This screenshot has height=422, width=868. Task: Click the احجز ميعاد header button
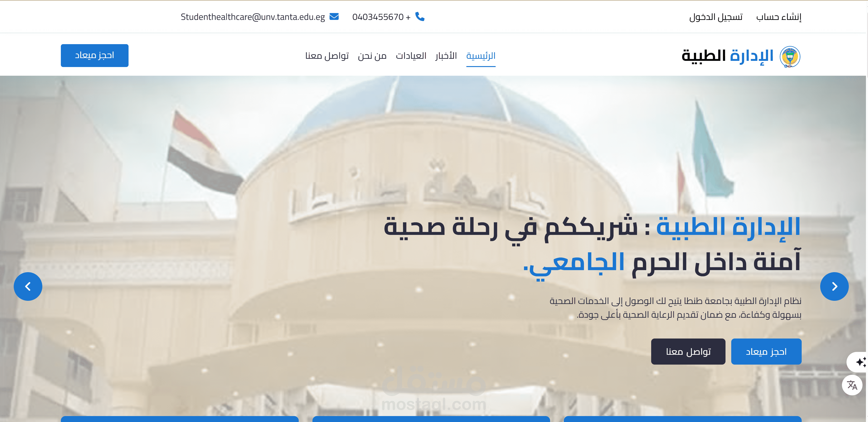point(94,55)
